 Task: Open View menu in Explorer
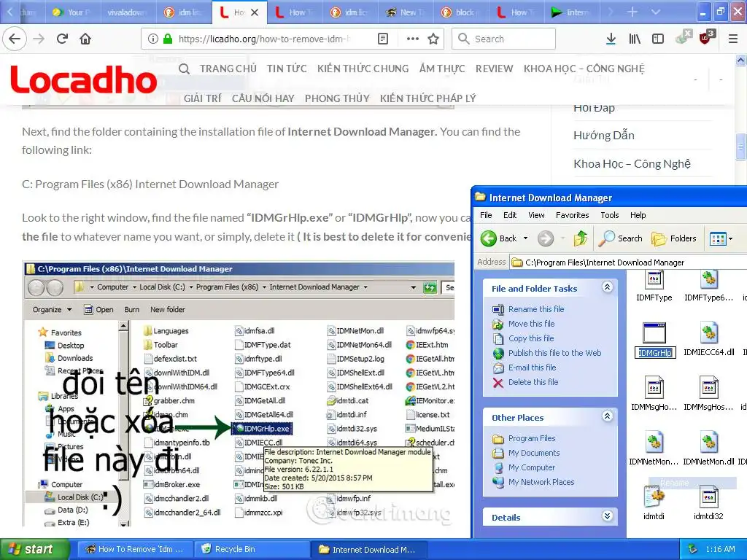[536, 215]
